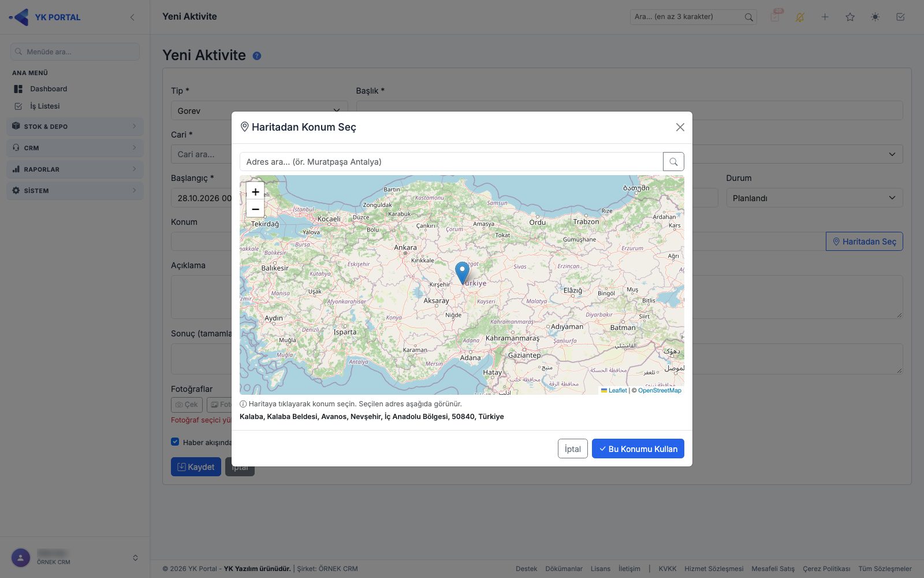Expand the SİSTEM menu section
The height and width of the screenshot is (578, 924).
[x=75, y=191]
